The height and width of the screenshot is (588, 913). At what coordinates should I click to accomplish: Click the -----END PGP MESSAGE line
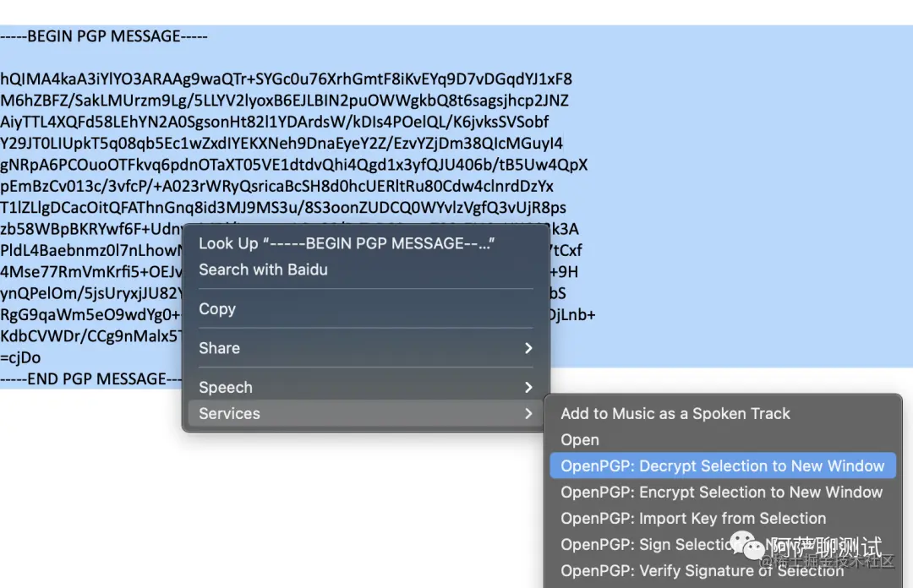tap(90, 379)
